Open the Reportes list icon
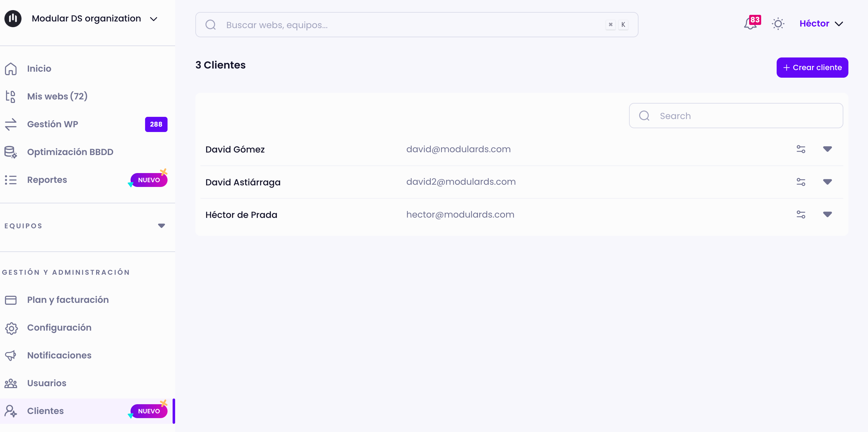Screen dimensions: 868x432 pyautogui.click(x=11, y=179)
